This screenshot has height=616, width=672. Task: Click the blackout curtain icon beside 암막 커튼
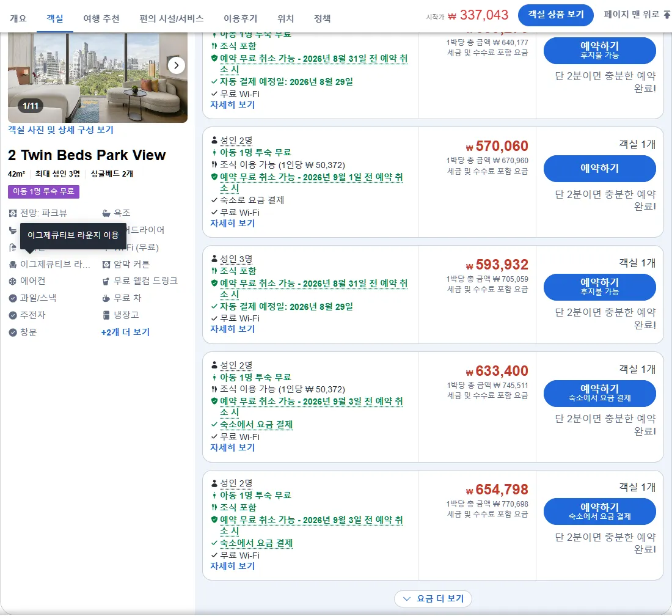coord(106,265)
